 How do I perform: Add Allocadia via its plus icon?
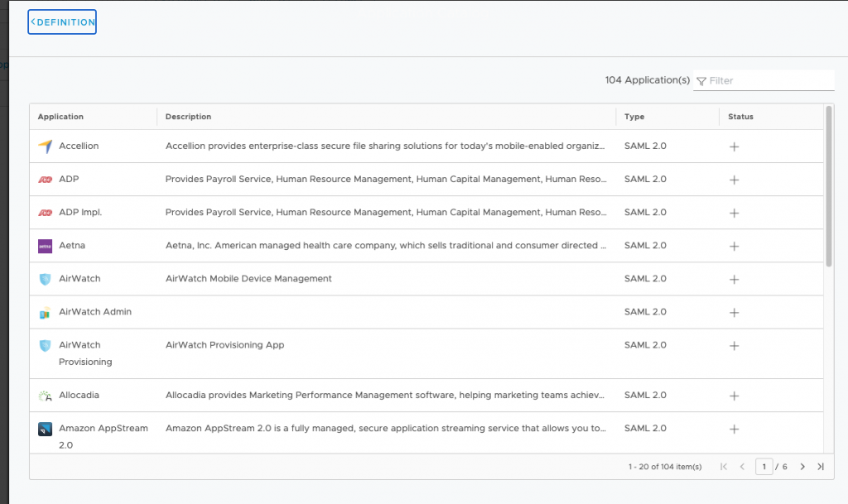[x=734, y=396]
